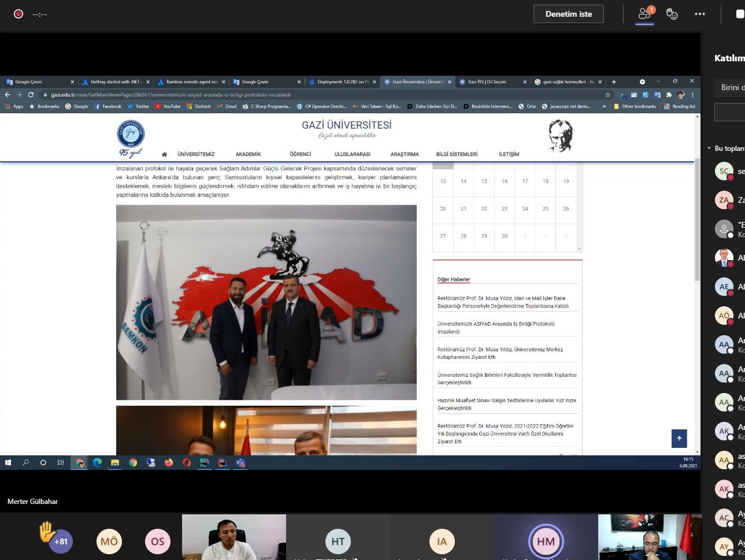Open ARAŞTIRMA menu
The width and height of the screenshot is (745, 560).
tap(405, 154)
